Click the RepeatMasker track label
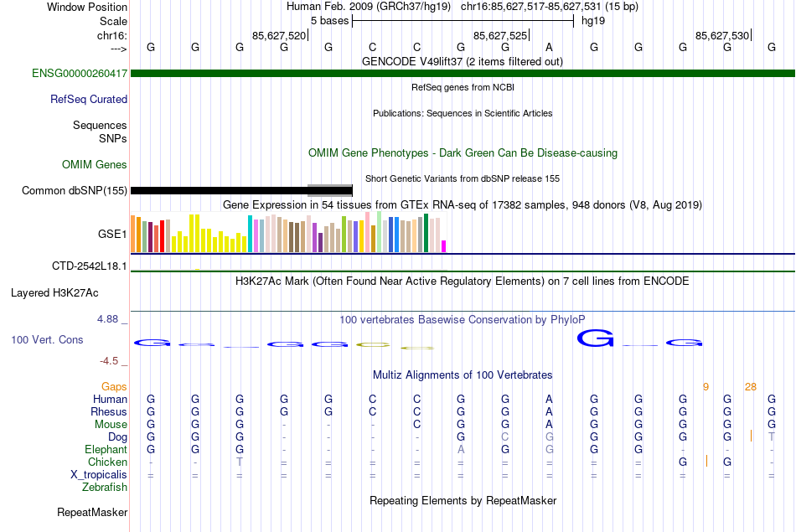The image size is (796, 532). [x=92, y=512]
